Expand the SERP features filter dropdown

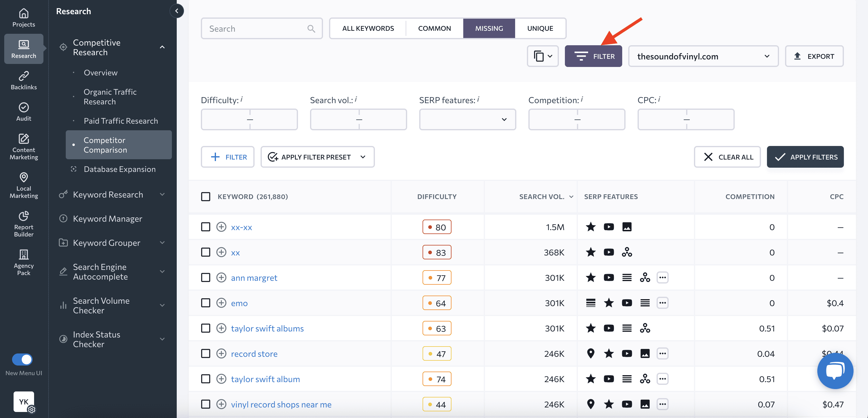click(x=467, y=119)
